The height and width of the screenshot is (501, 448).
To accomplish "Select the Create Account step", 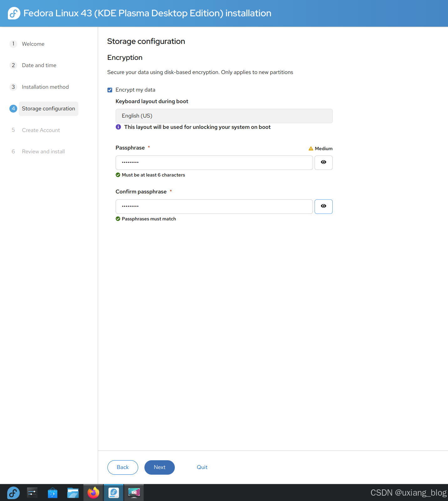I will coord(41,130).
